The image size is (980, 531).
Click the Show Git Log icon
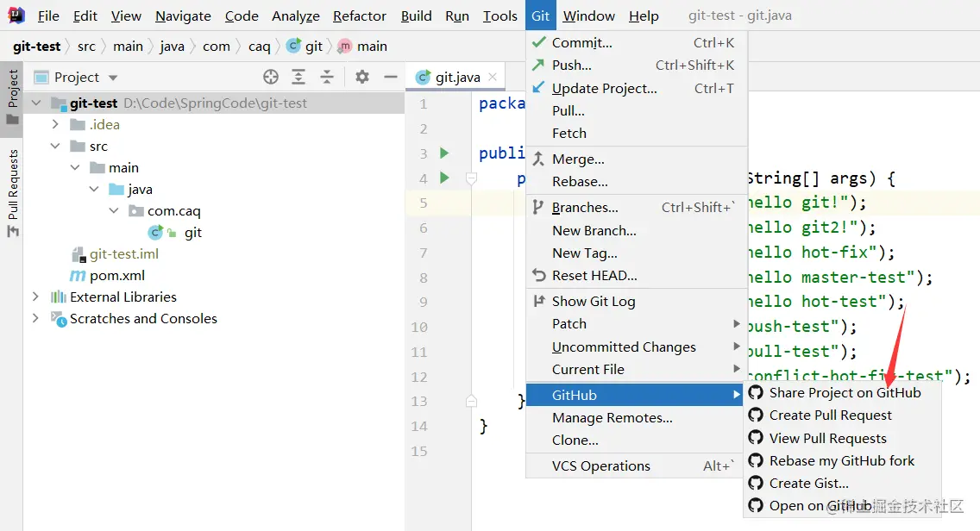tap(538, 301)
